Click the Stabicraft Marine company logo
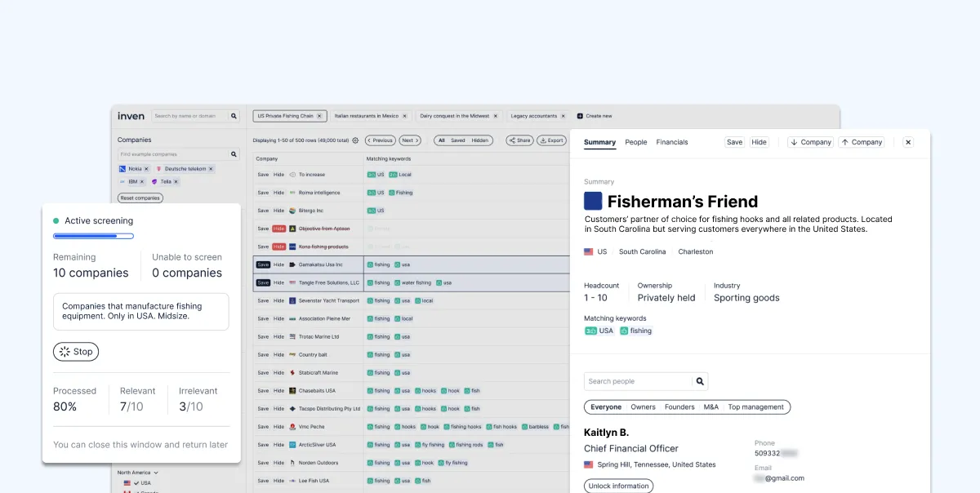980x493 pixels. [x=292, y=373]
